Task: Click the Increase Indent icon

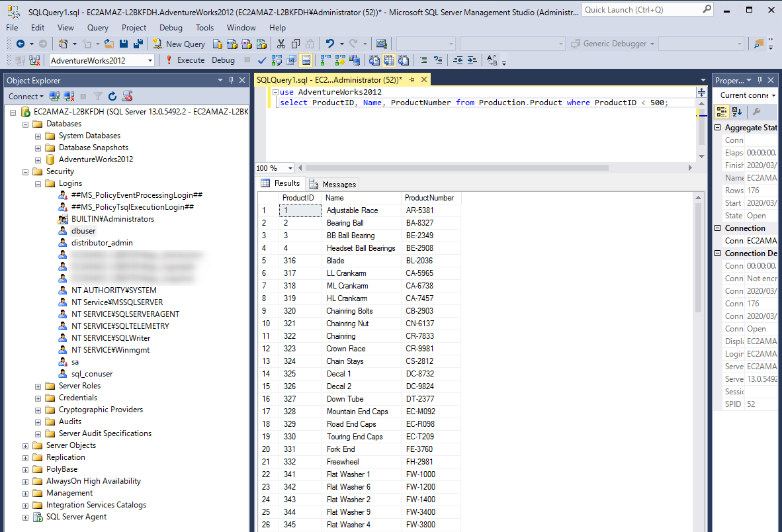Action: 472,60
